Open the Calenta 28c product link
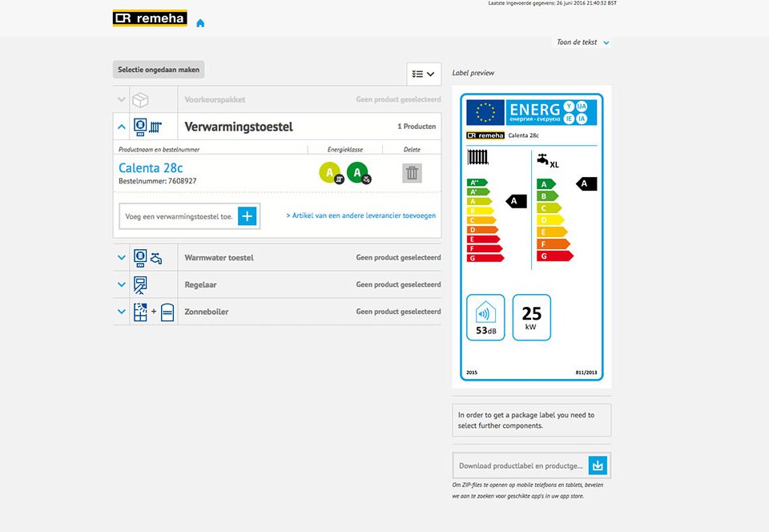 click(x=151, y=167)
